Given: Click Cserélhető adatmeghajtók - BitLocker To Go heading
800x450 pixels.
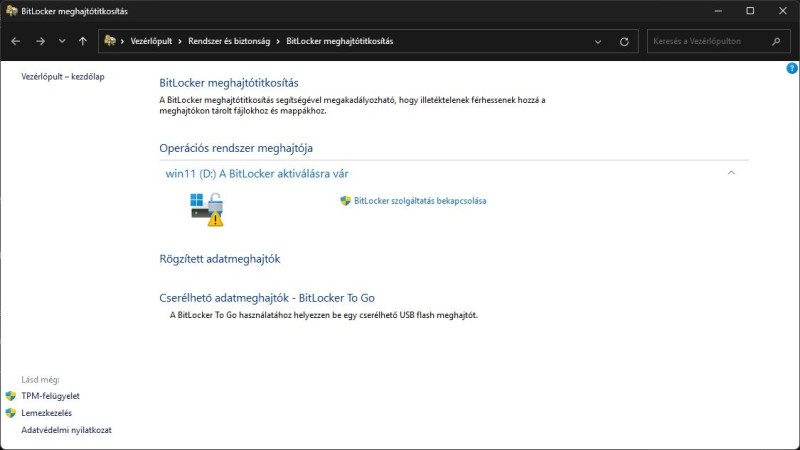Looking at the screenshot, I should coord(267,298).
